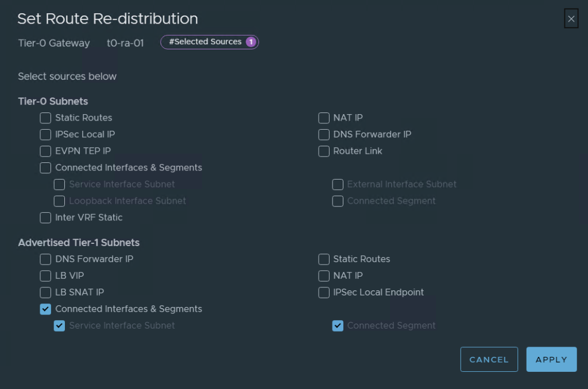The image size is (588, 389).
Task: Enable LB SNAT IP source
Action: click(x=45, y=292)
